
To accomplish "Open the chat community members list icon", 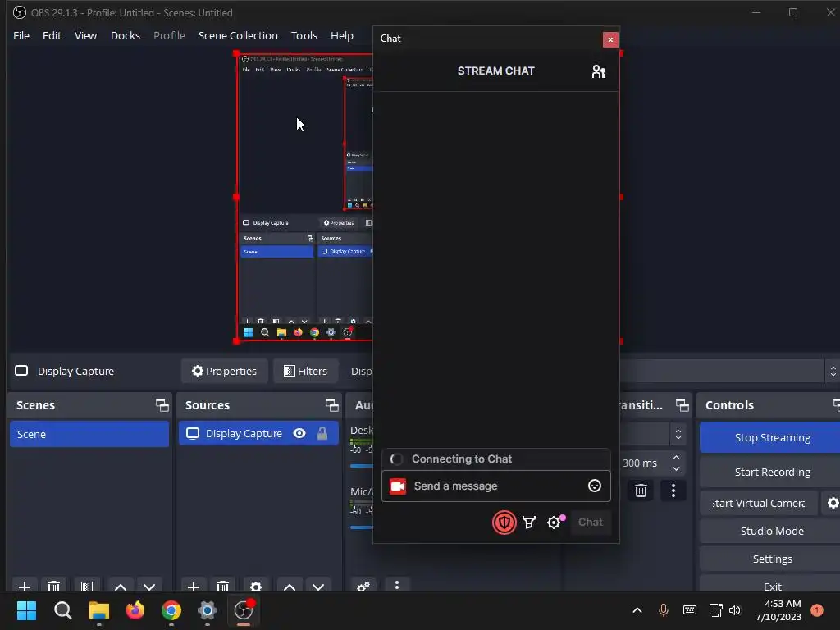I will (598, 71).
